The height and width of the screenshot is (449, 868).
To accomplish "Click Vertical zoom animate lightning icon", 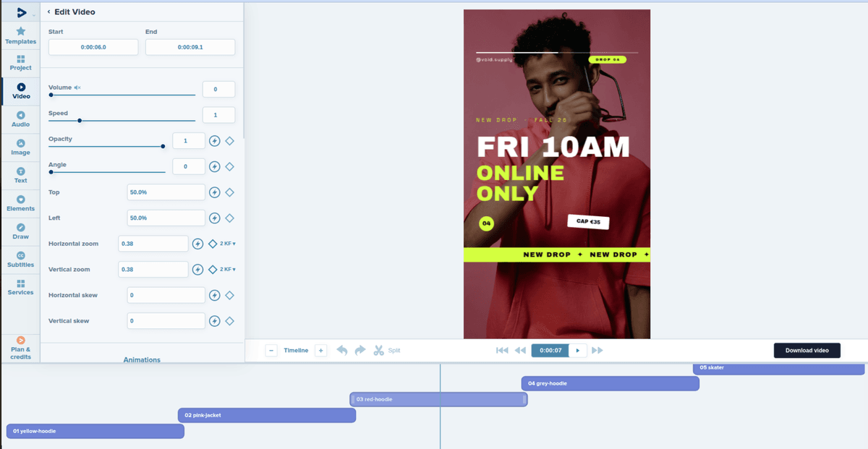I will 197,269.
